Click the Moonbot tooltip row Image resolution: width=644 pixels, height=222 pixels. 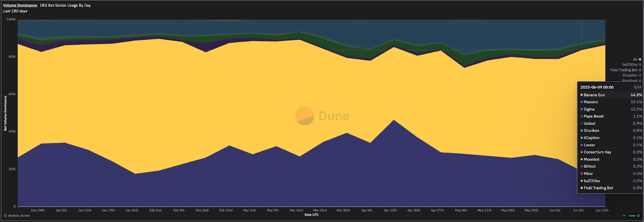point(611,159)
